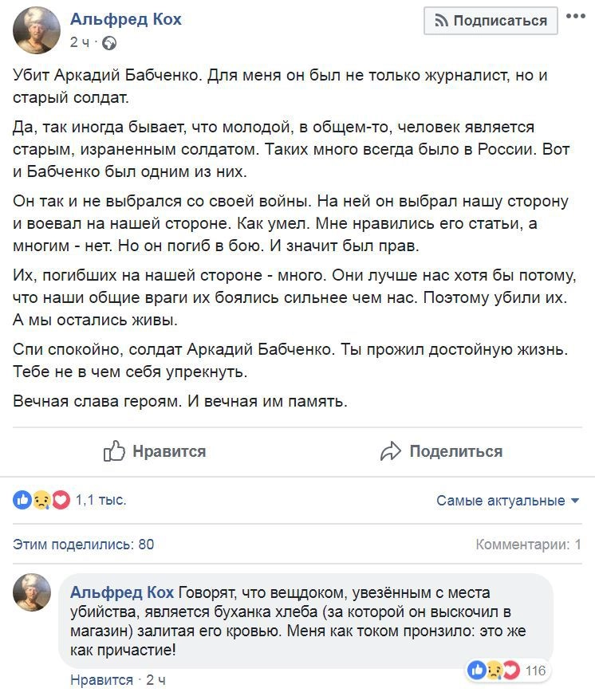
Task: Click the comment's reaction icons cluster
Action: 493,670
